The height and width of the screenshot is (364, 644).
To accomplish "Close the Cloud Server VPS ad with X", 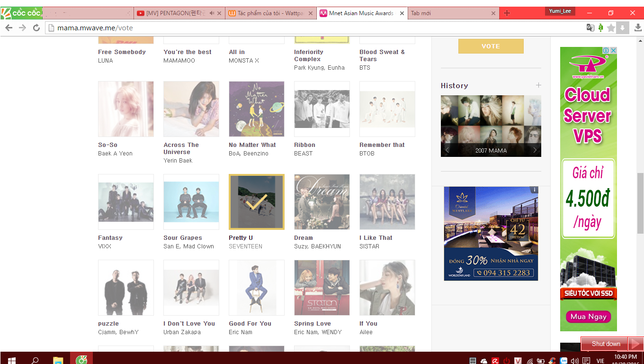I will tap(613, 50).
